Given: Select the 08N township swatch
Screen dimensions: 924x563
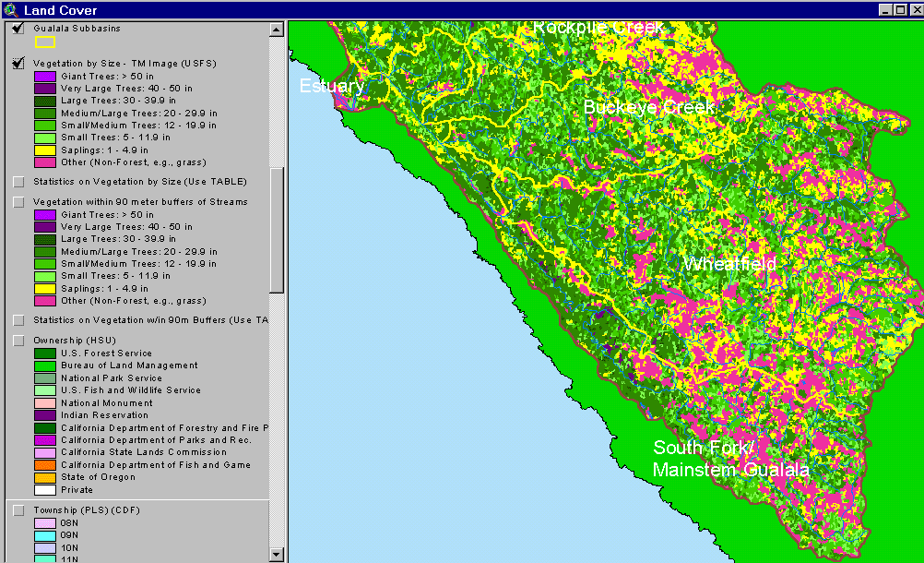Looking at the screenshot, I should click(x=45, y=523).
